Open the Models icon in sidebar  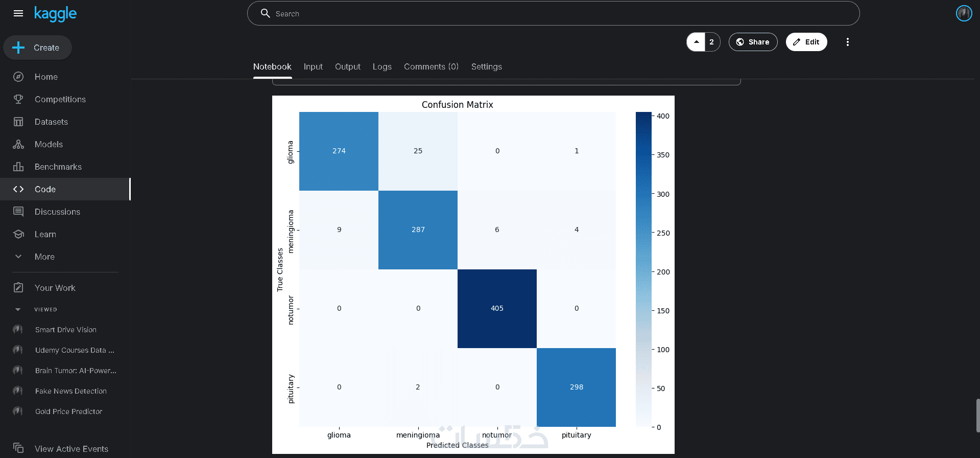click(18, 144)
